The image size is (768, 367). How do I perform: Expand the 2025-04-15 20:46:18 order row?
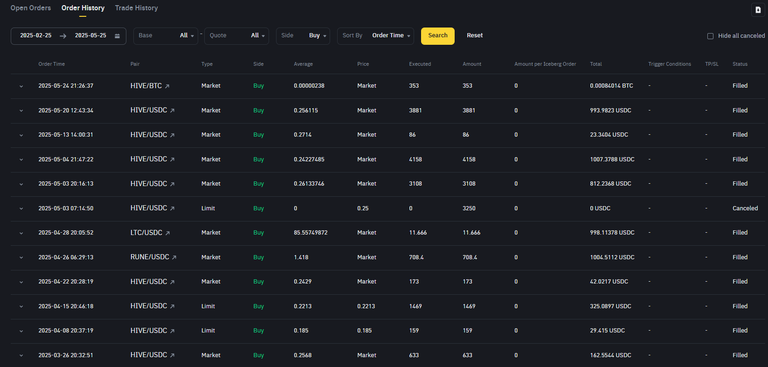pyautogui.click(x=21, y=307)
